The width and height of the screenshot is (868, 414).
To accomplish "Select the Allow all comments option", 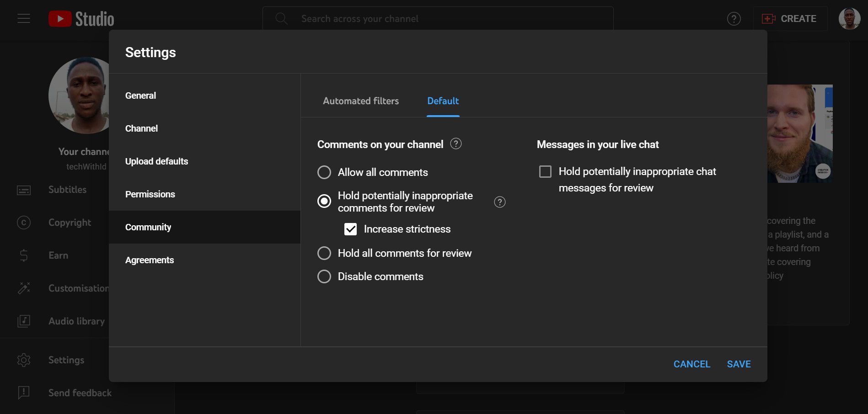I will point(324,172).
